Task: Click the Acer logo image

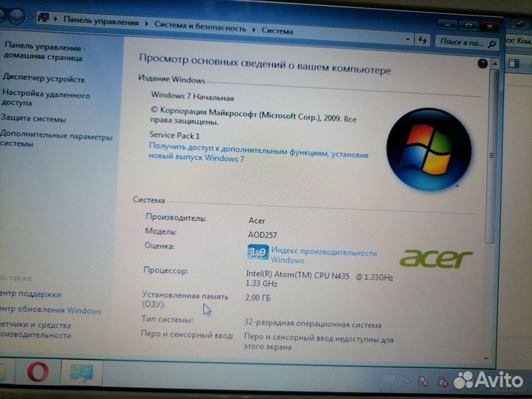Action: click(x=436, y=259)
